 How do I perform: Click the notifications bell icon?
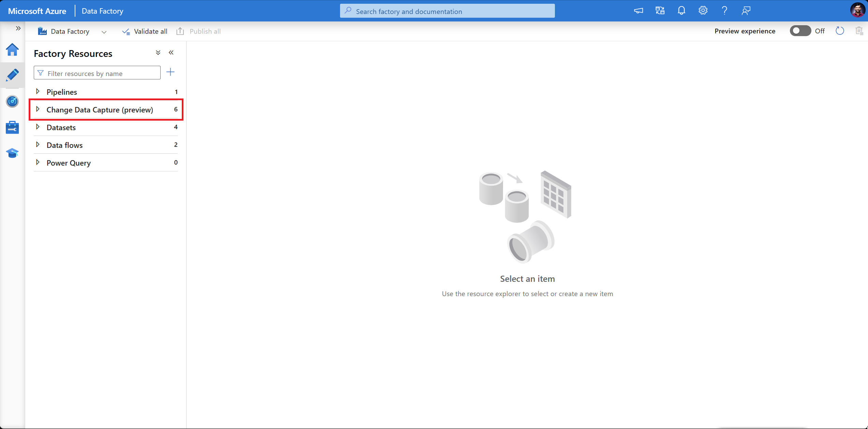tap(681, 11)
